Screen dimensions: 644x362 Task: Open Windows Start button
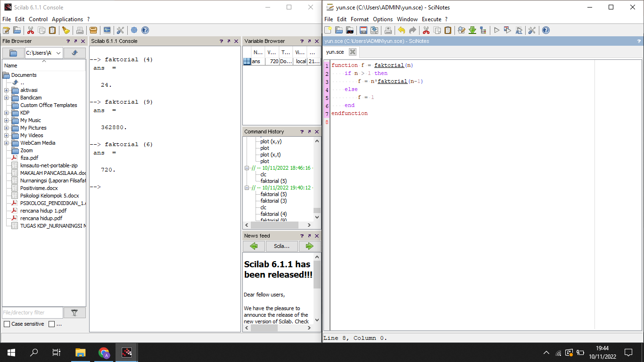[x=11, y=353]
